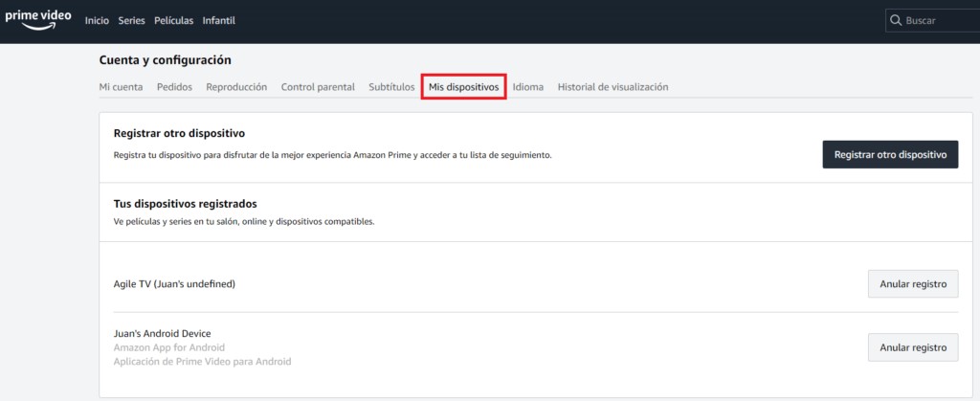Go to Inicio in top navigation
The height and width of the screenshot is (401, 980).
coord(97,20)
